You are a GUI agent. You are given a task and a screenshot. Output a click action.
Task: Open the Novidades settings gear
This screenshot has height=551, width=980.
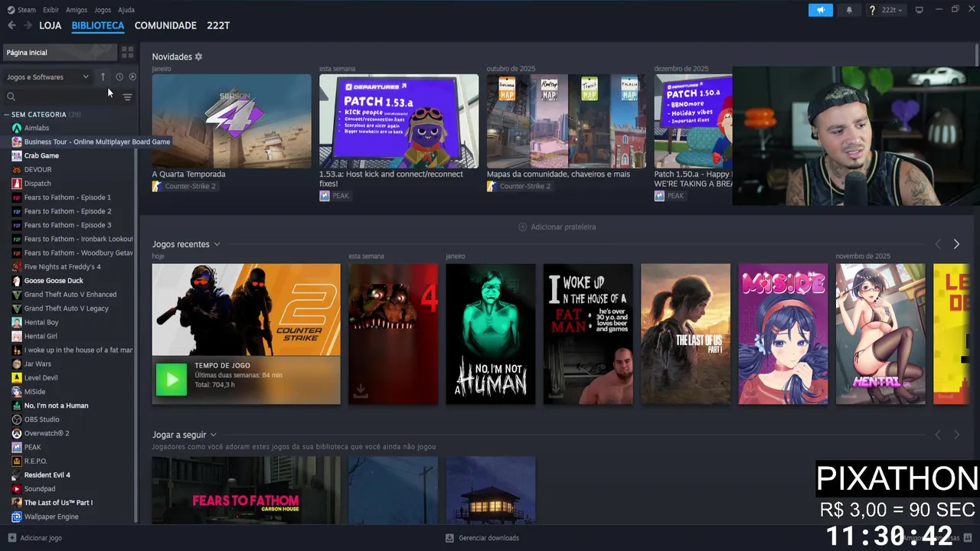pyautogui.click(x=198, y=57)
